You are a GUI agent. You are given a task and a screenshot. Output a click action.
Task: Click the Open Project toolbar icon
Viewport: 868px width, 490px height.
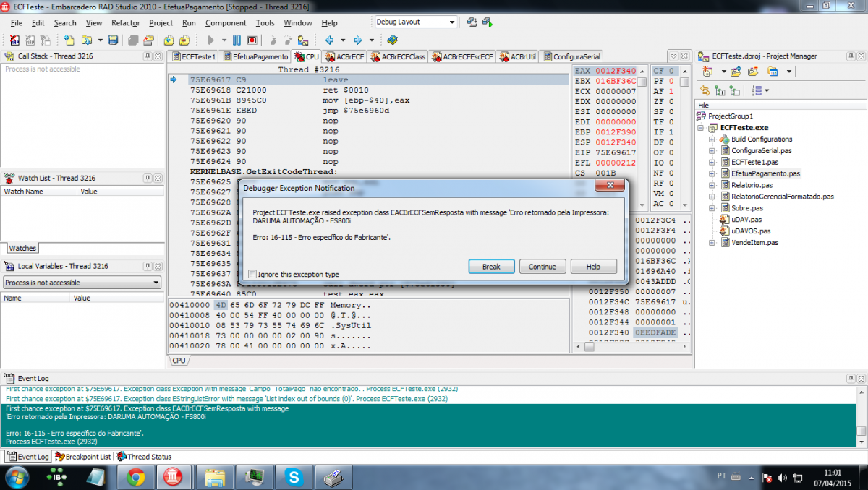coord(149,40)
